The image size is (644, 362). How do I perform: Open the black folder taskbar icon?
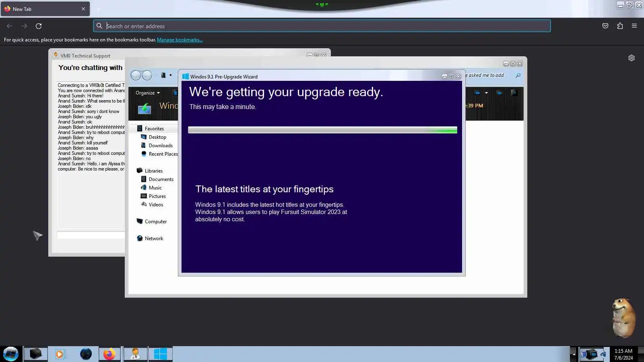(35, 354)
